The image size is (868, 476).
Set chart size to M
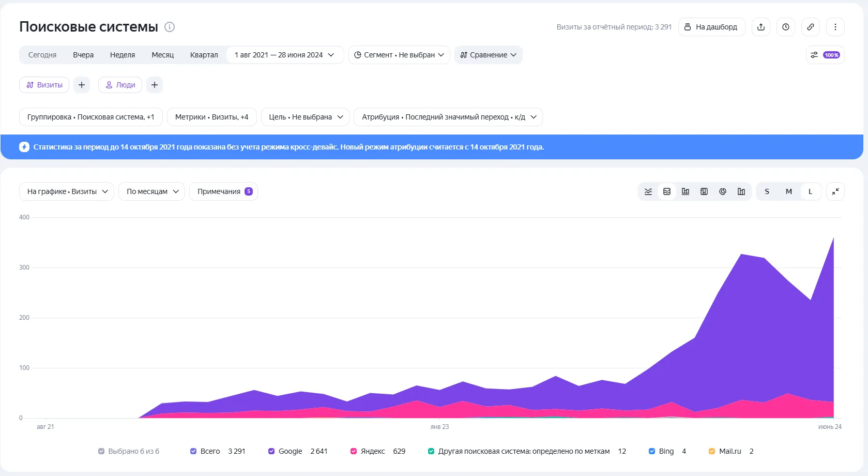pyautogui.click(x=789, y=191)
